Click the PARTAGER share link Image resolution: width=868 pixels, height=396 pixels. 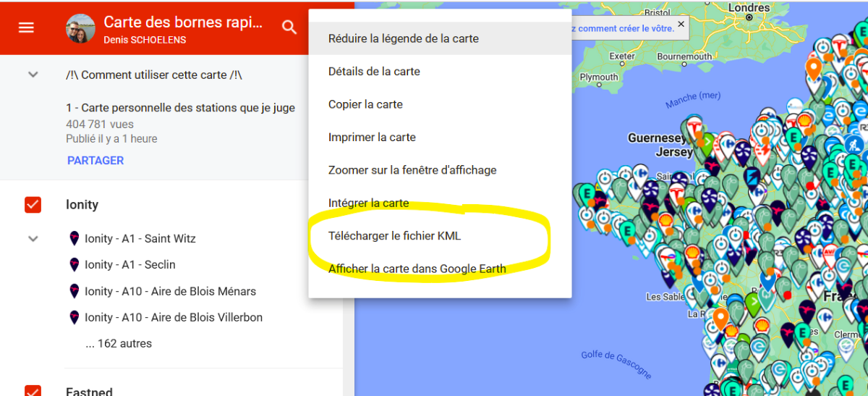95,161
